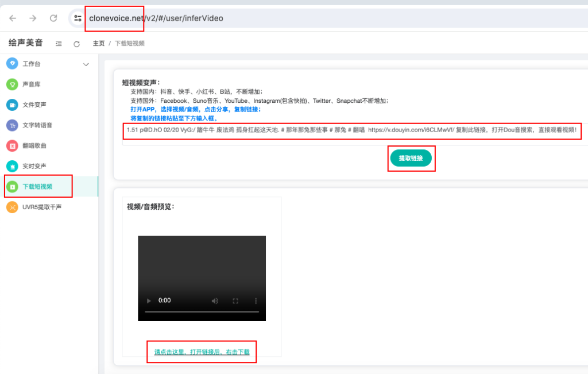Click the 实时变声 real-time voice icon
588x374 pixels.
[x=11, y=166]
